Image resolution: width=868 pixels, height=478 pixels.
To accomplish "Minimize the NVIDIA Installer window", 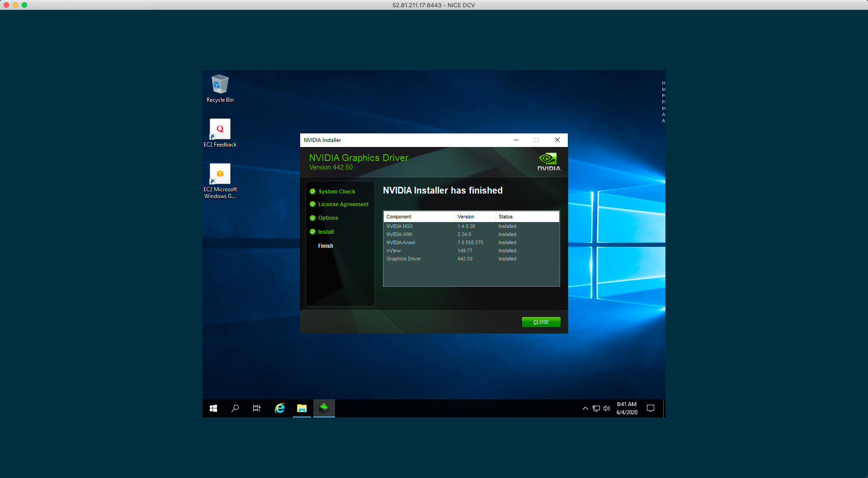I will (x=516, y=140).
